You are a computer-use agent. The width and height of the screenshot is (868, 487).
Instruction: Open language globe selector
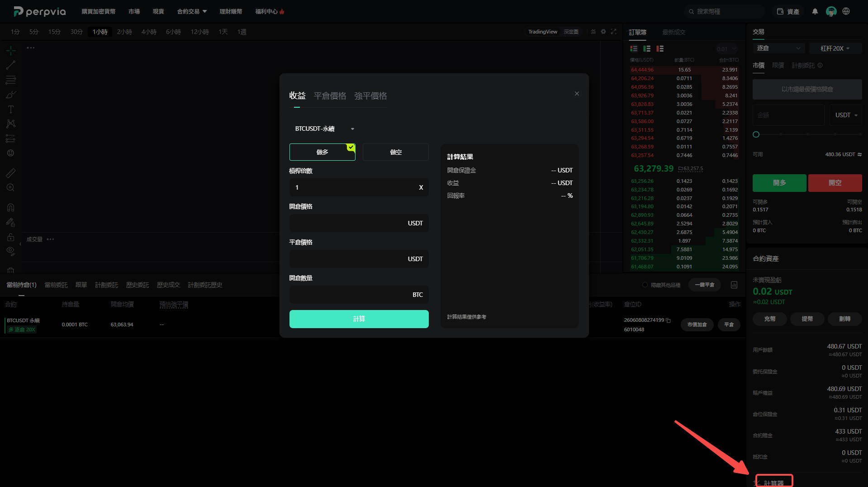click(x=846, y=11)
